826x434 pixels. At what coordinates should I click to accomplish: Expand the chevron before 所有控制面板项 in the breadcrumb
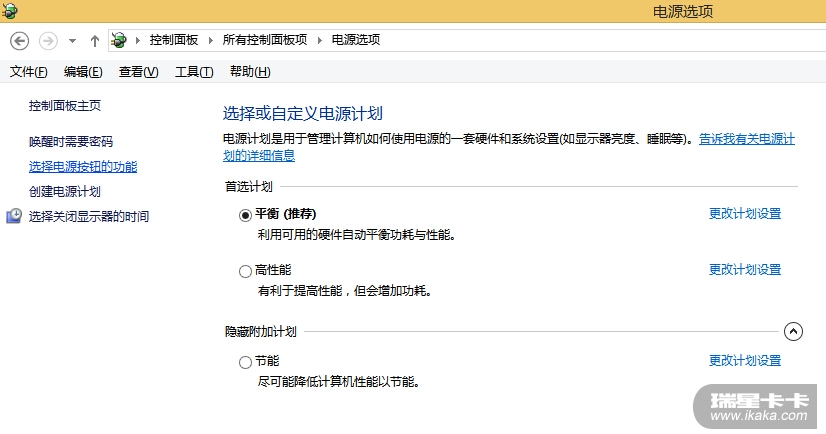[x=211, y=41]
